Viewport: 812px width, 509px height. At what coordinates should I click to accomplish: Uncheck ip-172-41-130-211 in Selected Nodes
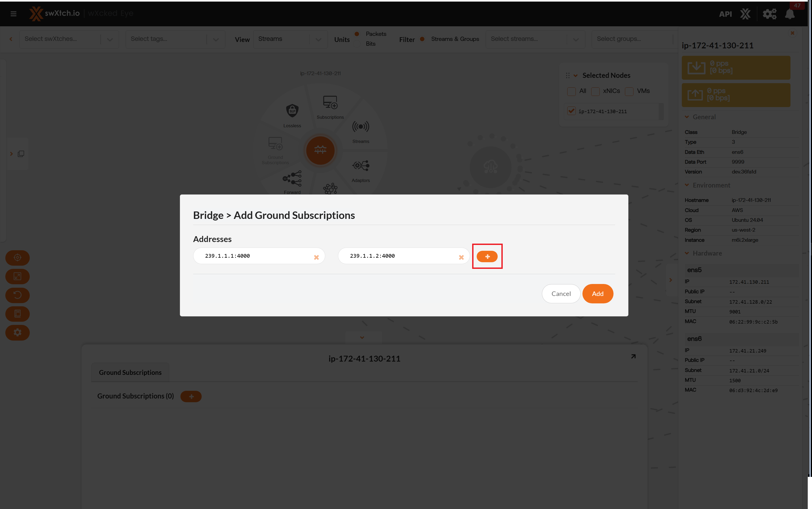coord(571,111)
